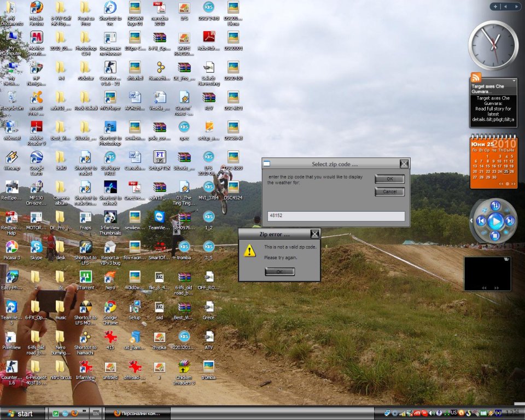Open the µTorrent desktop icon
Viewport: 525px width, 420px height.
[85, 277]
